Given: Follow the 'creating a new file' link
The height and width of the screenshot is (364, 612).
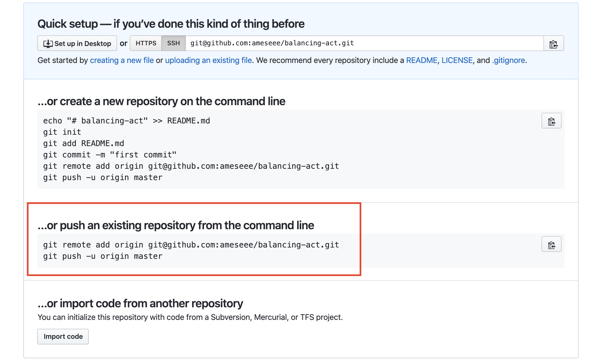Looking at the screenshot, I should click(122, 60).
